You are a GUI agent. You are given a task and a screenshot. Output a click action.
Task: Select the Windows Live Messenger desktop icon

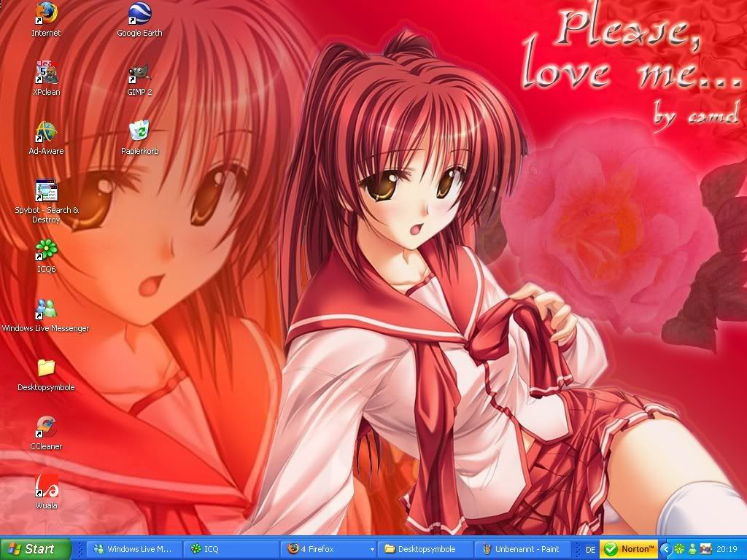click(x=46, y=315)
